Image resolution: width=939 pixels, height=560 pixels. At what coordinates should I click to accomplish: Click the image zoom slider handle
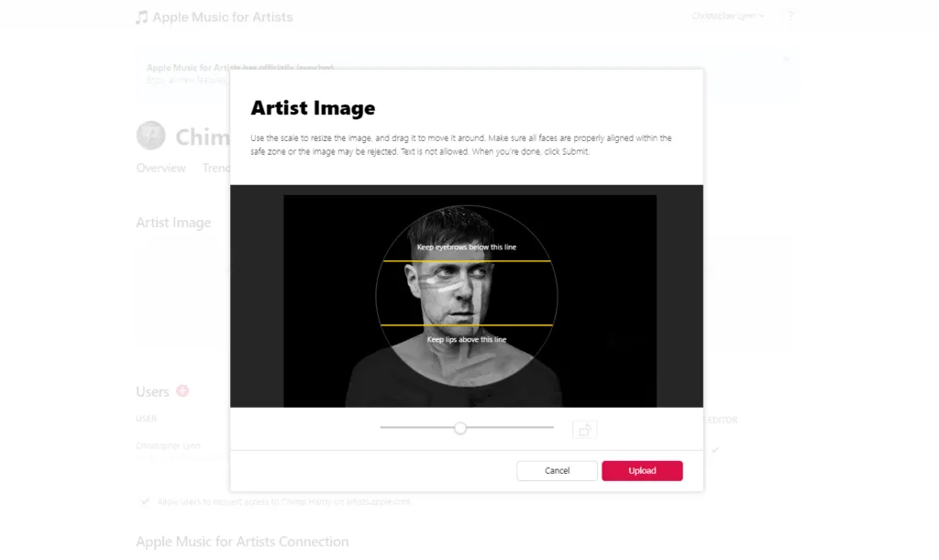pos(460,427)
